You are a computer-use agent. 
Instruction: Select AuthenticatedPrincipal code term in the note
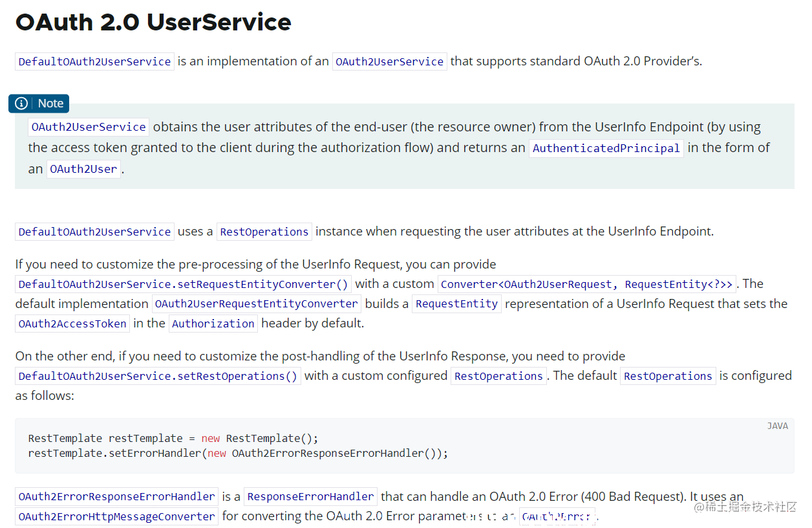606,148
